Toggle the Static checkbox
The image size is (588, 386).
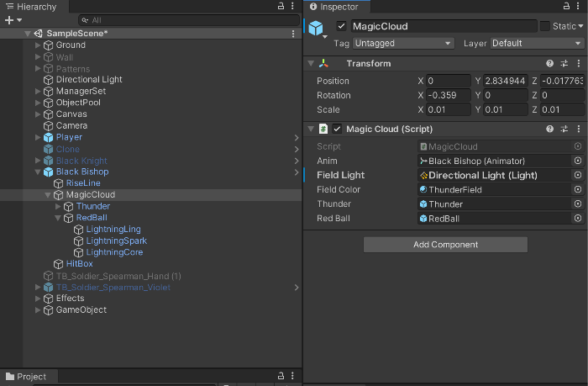pos(545,26)
